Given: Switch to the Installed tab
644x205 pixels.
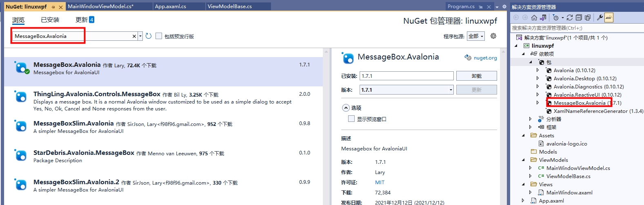Looking at the screenshot, I should pos(50,20).
